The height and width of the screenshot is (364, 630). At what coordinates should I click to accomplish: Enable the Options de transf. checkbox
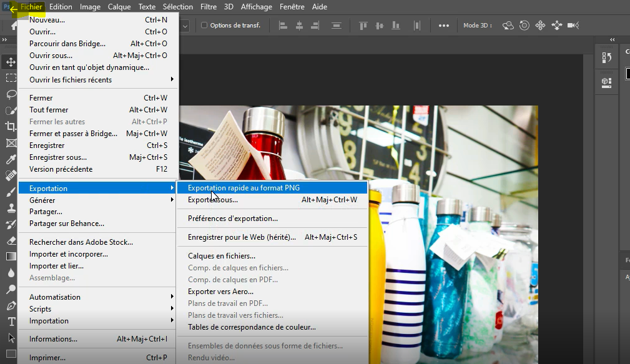click(x=204, y=26)
